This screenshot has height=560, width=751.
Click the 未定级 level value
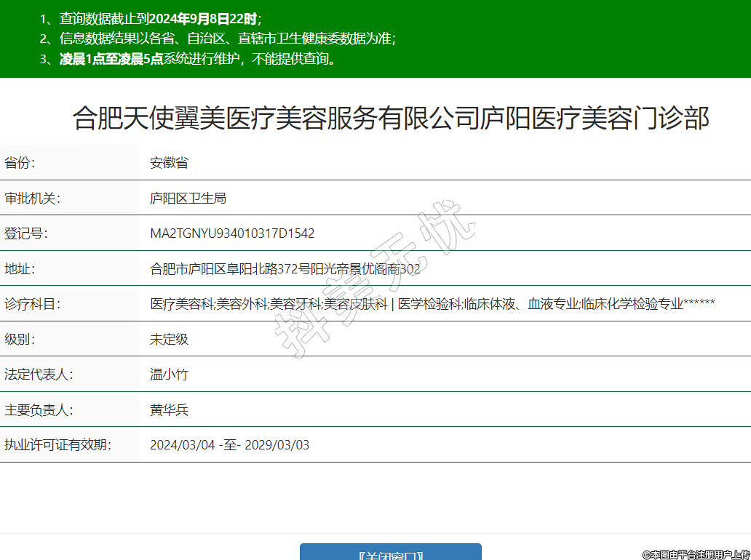pos(169,339)
